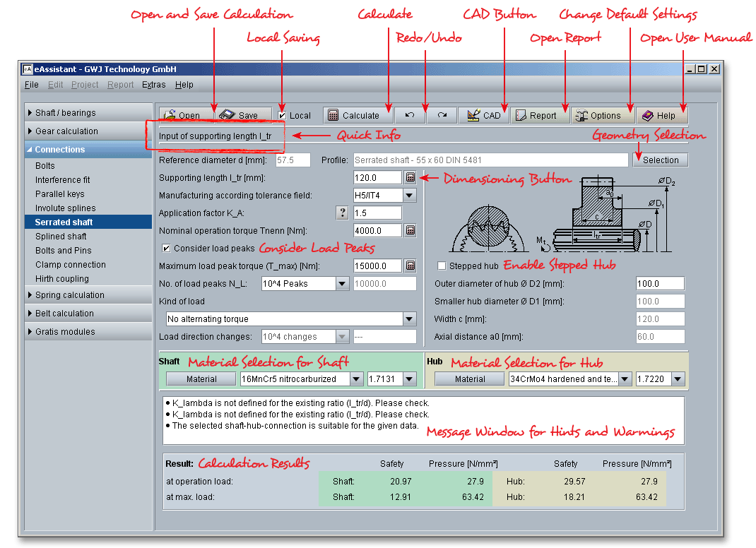
Task: Open the load direction changes dropdown
Action: click(342, 336)
